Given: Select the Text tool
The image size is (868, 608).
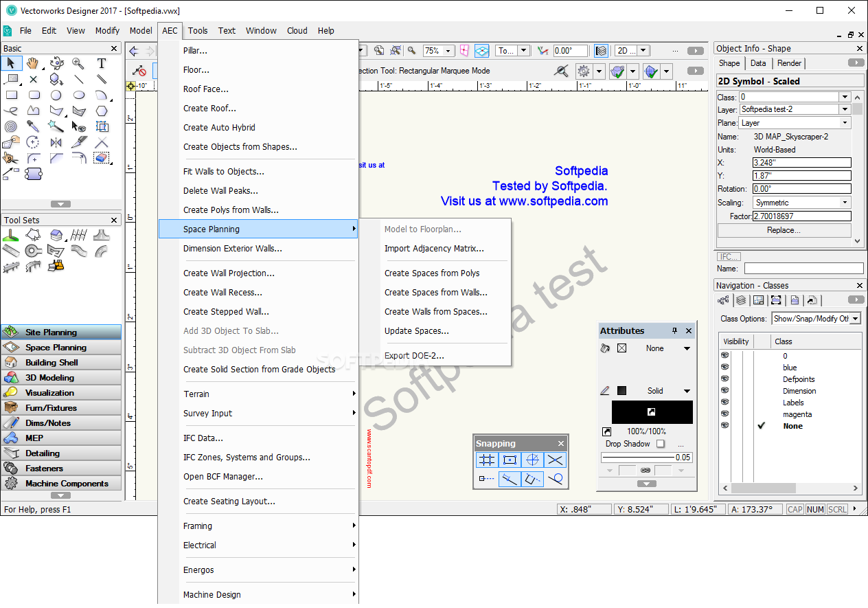Looking at the screenshot, I should click(102, 63).
